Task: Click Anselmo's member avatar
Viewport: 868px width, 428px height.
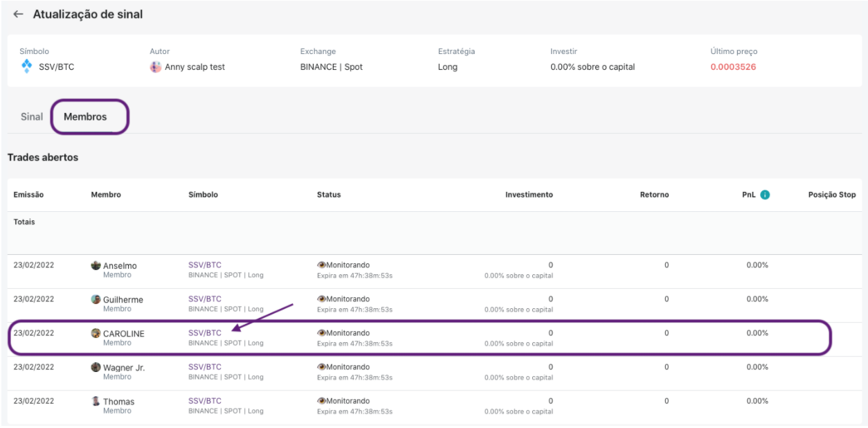Action: pos(96,265)
